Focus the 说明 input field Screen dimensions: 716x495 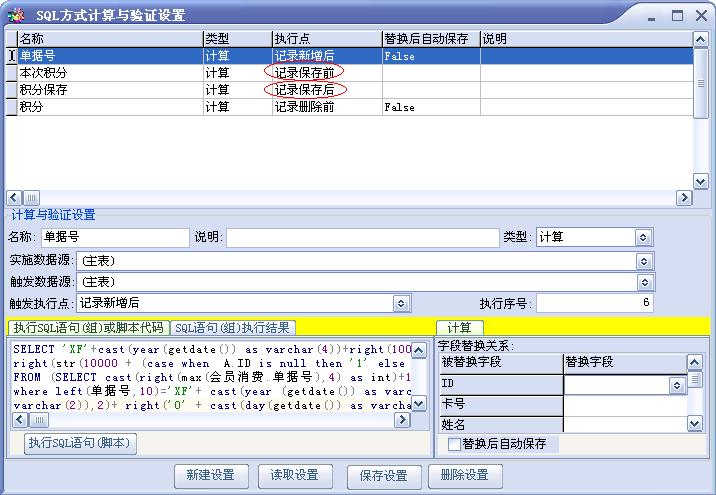tap(363, 237)
